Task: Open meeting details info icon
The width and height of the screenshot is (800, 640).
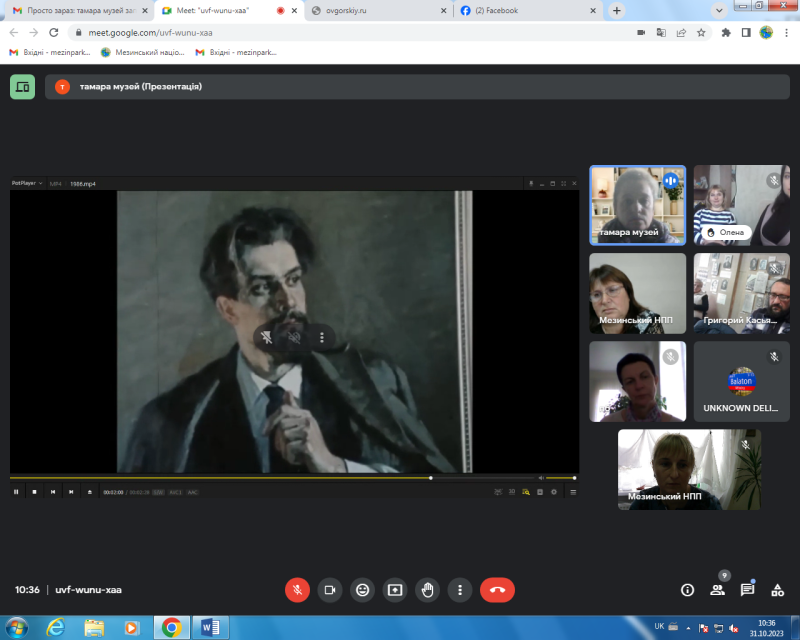Action: tap(687, 590)
